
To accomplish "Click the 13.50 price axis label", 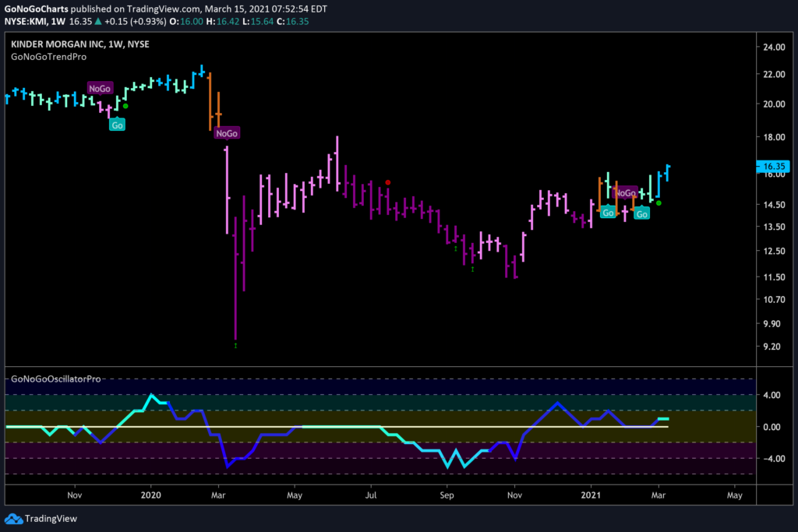I will [774, 227].
